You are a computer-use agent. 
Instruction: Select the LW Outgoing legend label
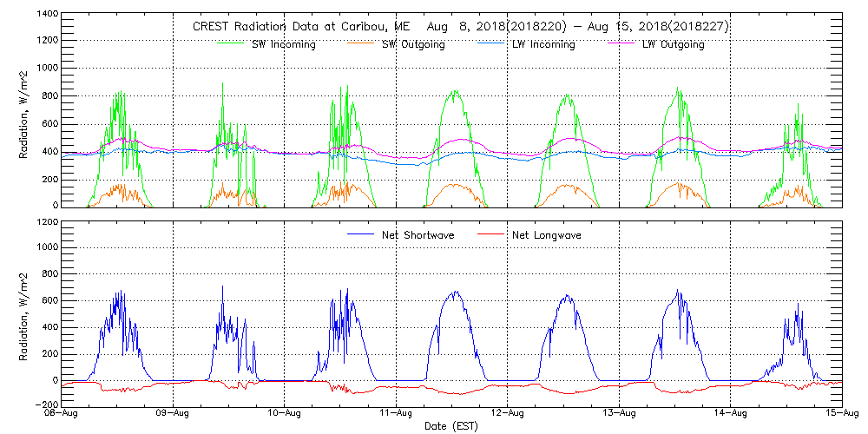pos(673,44)
